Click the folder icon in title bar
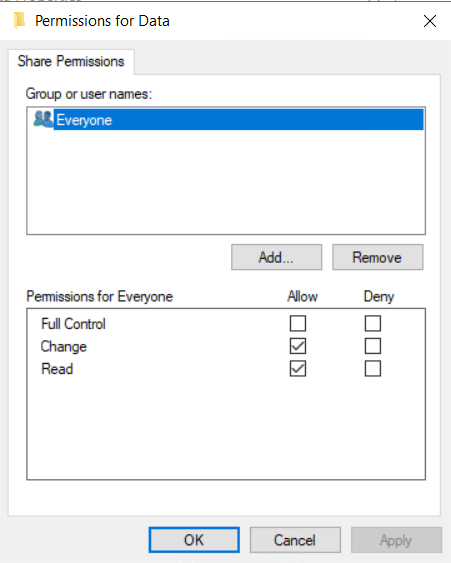Screen dimensions: 451x563 (x=20, y=20)
